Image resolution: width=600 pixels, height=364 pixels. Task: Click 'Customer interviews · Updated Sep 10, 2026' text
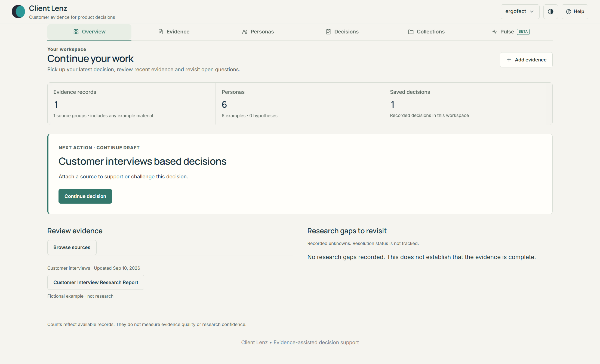(x=94, y=268)
